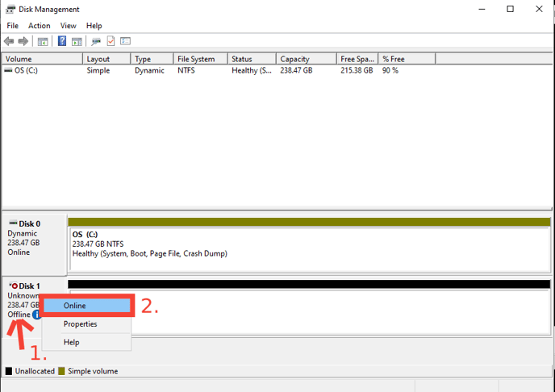Viewport: 555px width, 392px height.
Task: Click the '90 %' free cell
Action: 390,70
